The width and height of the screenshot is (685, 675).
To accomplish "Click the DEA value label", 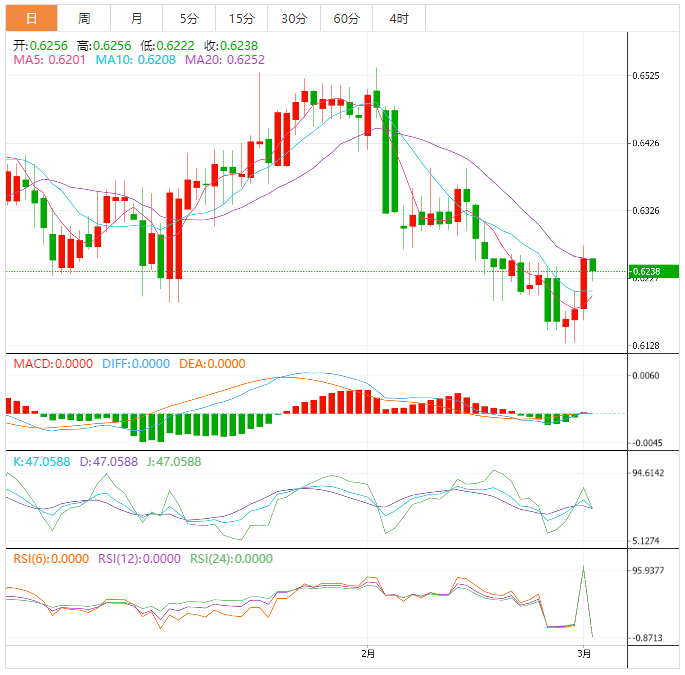I will 211,364.
